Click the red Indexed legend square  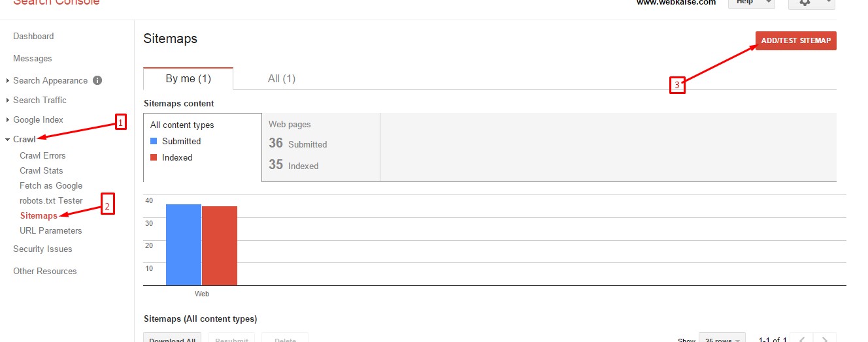pos(154,157)
